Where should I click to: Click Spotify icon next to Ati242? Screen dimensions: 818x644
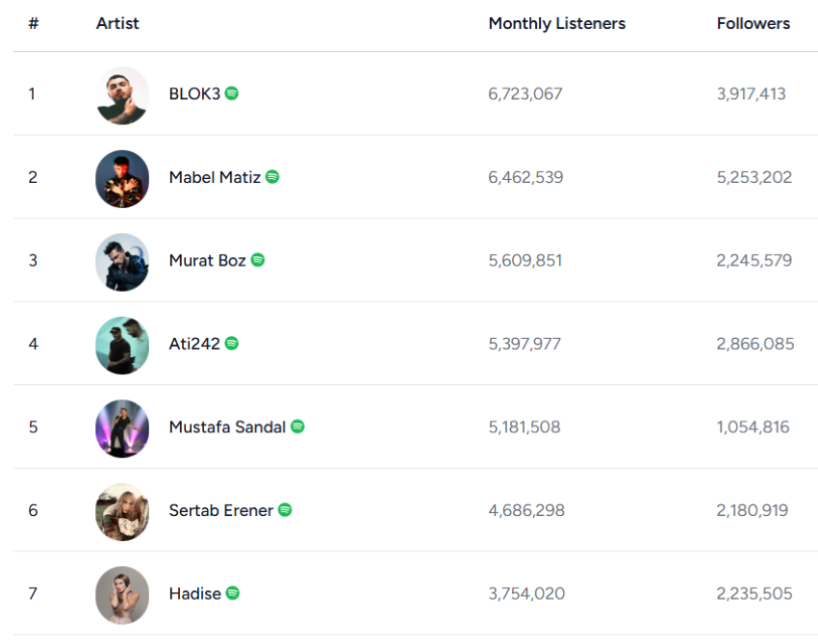pyautogui.click(x=232, y=344)
